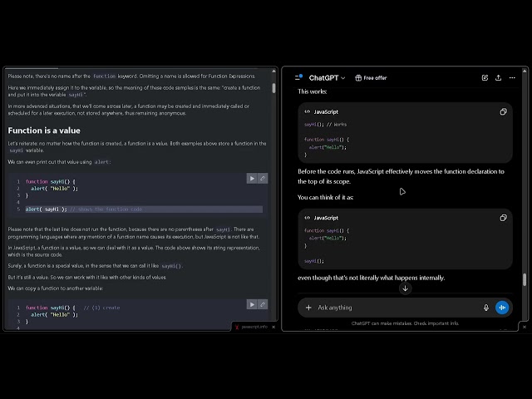Click the Free offer button
The height and width of the screenshot is (399, 532).
(371, 78)
